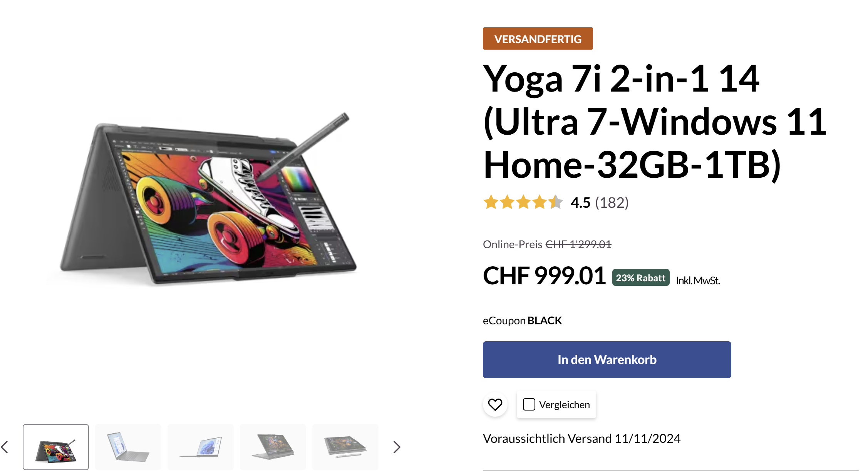Click the VERSANDFERTIG badge

tap(538, 38)
